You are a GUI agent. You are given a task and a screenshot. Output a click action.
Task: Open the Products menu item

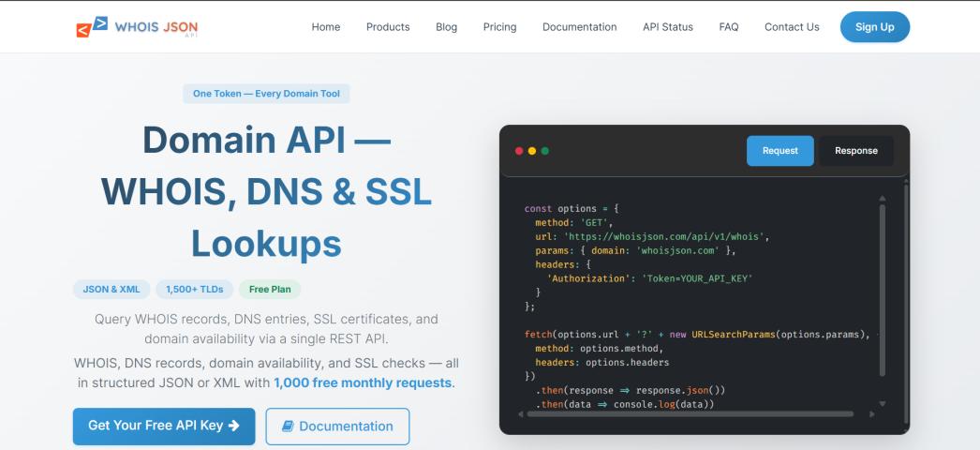pos(388,27)
